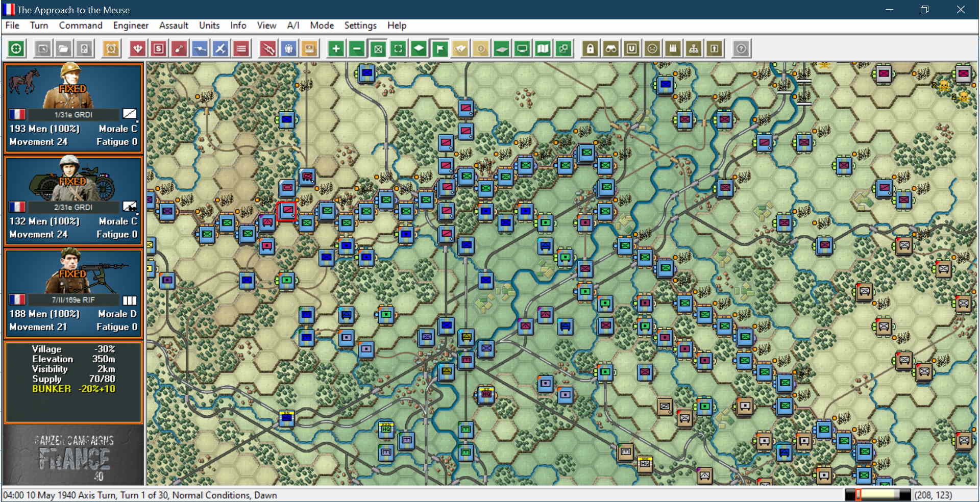Toggle the green flag objectives icon
Screen dimensions: 980x502
coord(439,49)
